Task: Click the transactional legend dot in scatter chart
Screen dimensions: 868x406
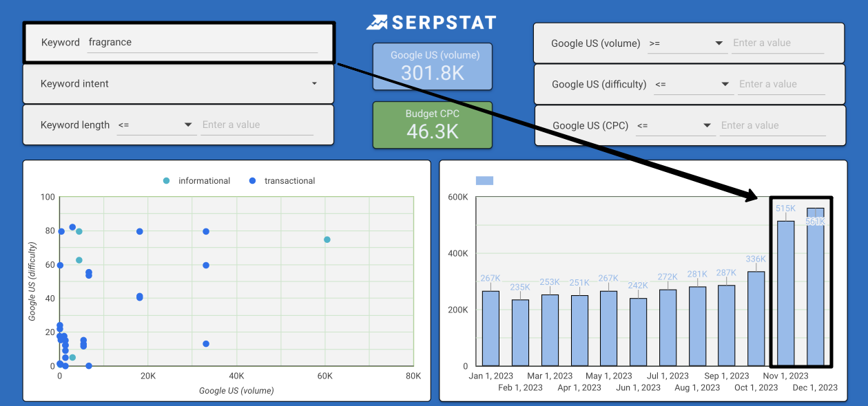Action: click(x=252, y=181)
